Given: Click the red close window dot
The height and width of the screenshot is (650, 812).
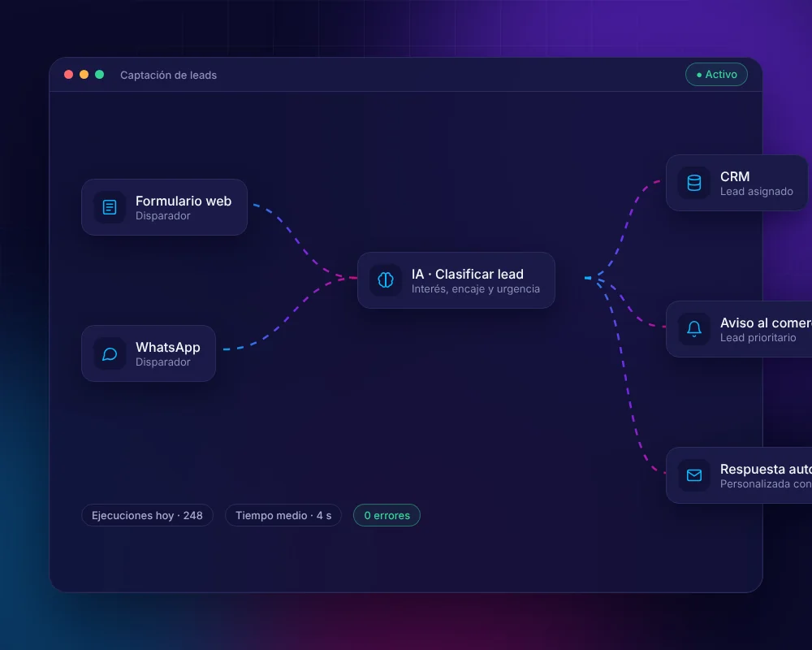Looking at the screenshot, I should [x=68, y=75].
